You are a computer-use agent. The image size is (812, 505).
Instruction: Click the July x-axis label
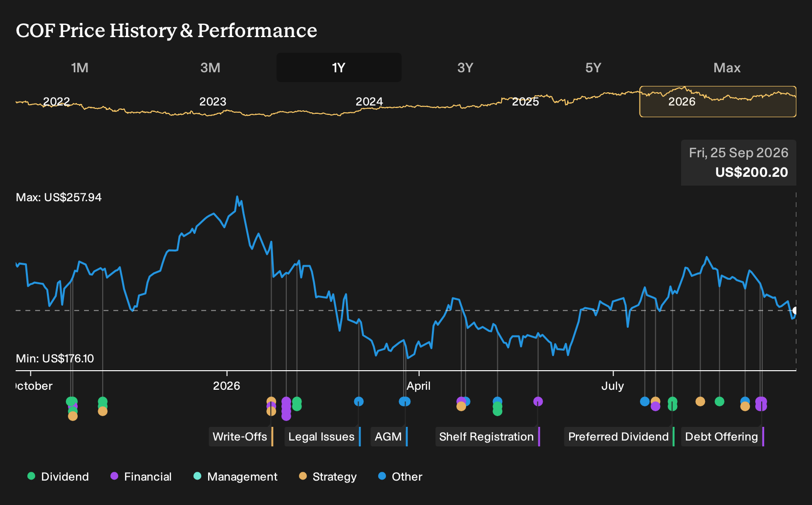[613, 386]
